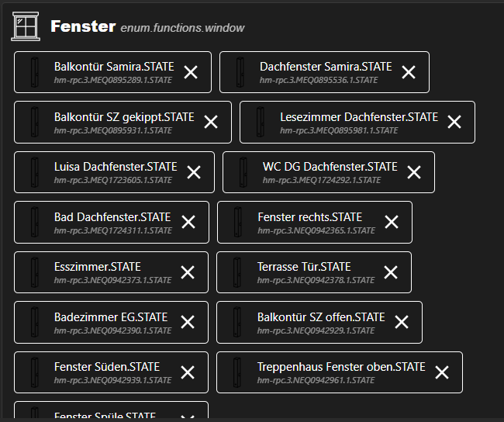Remove Badezimmer EG.STATE chip
Image resolution: width=504 pixels, height=422 pixels.
click(188, 322)
